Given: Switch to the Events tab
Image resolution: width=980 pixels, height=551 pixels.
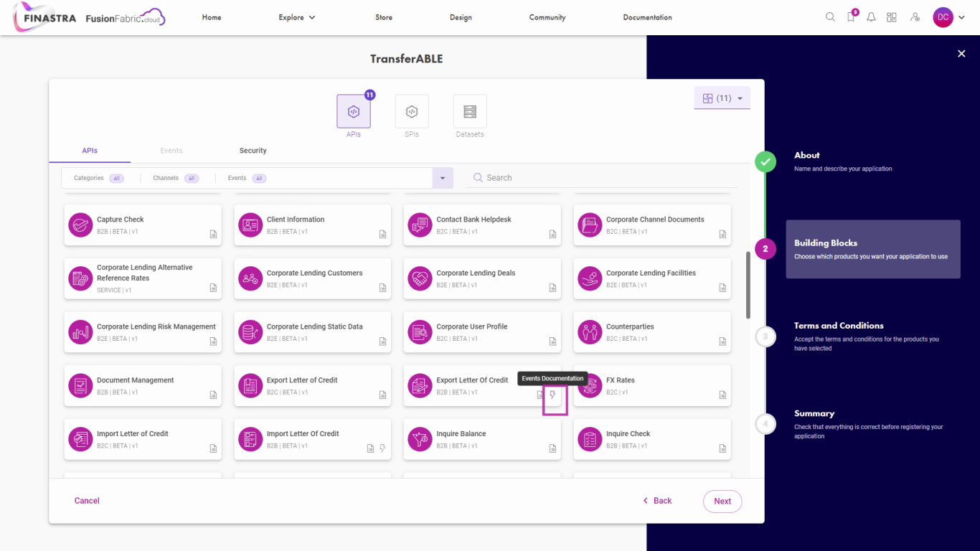Looking at the screenshot, I should [171, 151].
